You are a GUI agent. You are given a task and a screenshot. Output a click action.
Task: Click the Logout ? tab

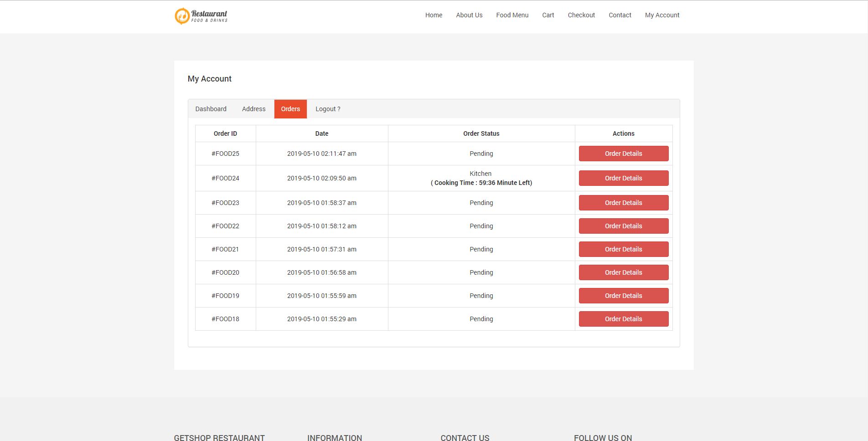pos(328,109)
